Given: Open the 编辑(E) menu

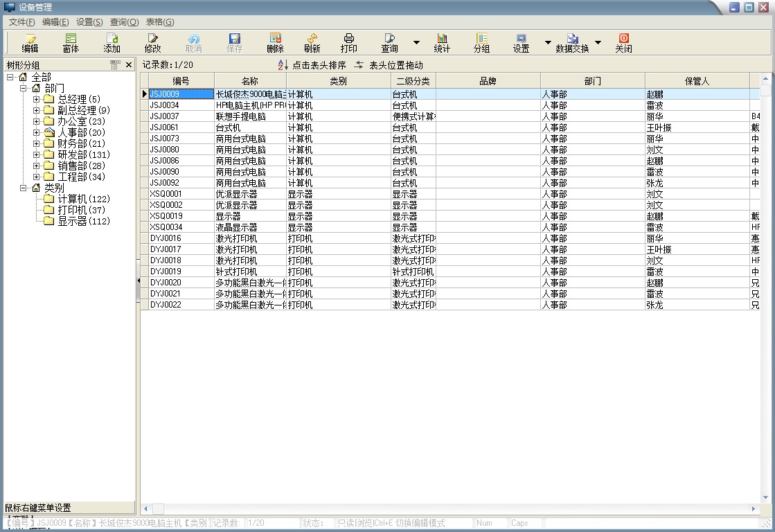Looking at the screenshot, I should click(55, 22).
